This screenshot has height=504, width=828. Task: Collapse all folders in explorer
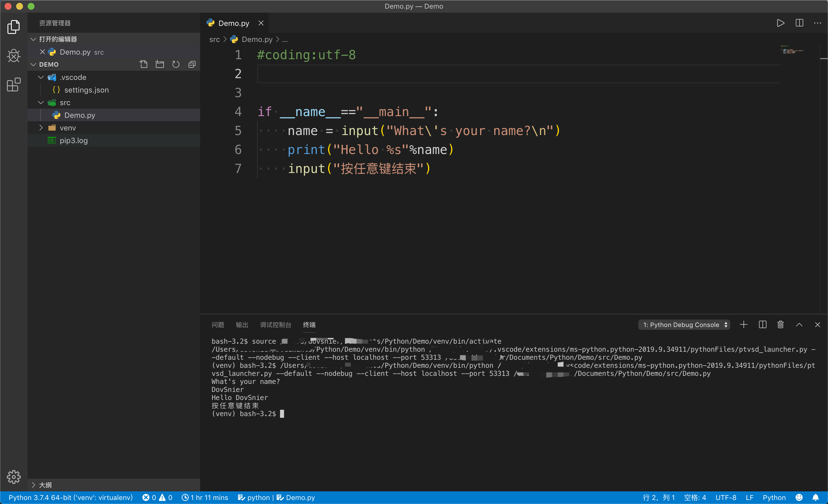click(x=192, y=64)
